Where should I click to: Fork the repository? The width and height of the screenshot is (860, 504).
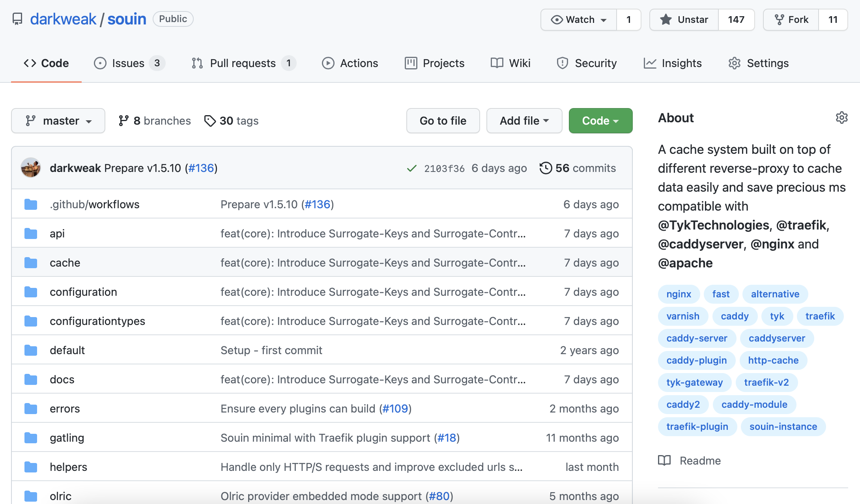pyautogui.click(x=791, y=20)
